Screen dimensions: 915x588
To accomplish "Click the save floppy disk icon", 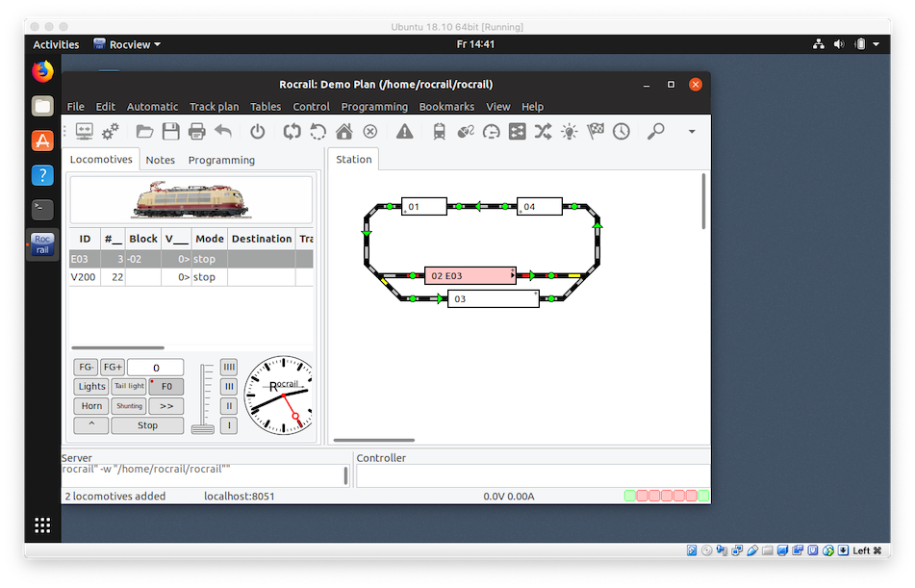I will pos(170,132).
